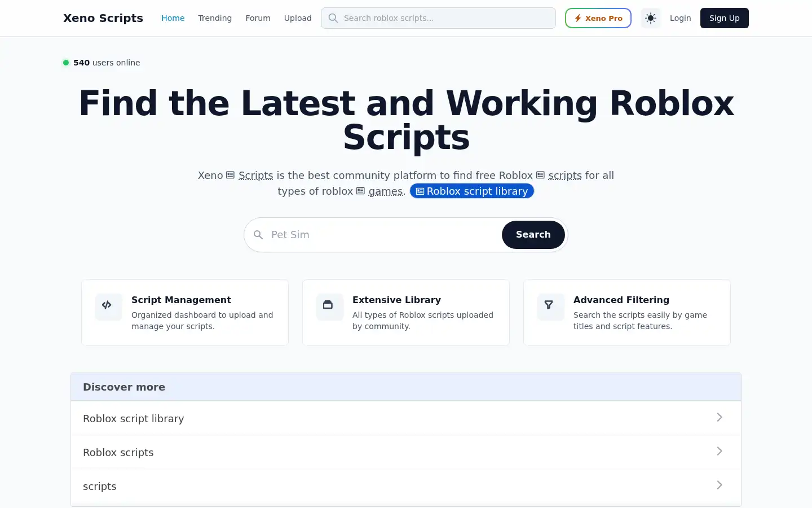Expand the 'Roblox script library' row chevron
The height and width of the screenshot is (508, 812).
[x=720, y=417]
